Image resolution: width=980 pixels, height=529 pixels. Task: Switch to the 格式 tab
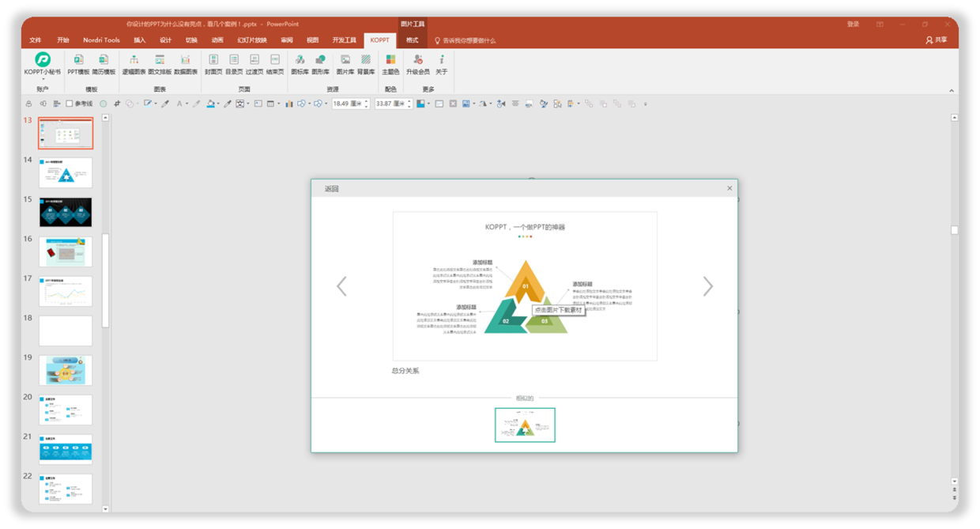pyautogui.click(x=413, y=40)
